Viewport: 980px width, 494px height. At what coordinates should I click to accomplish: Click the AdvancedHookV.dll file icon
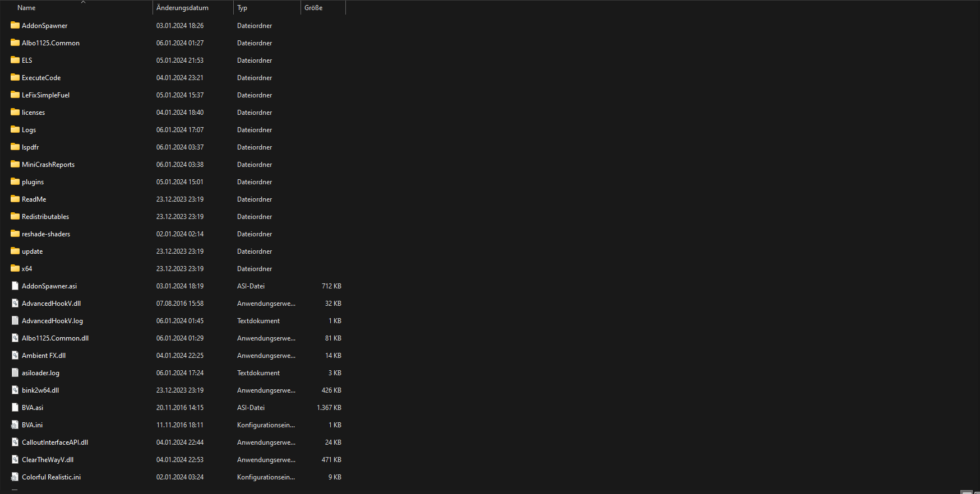point(15,303)
